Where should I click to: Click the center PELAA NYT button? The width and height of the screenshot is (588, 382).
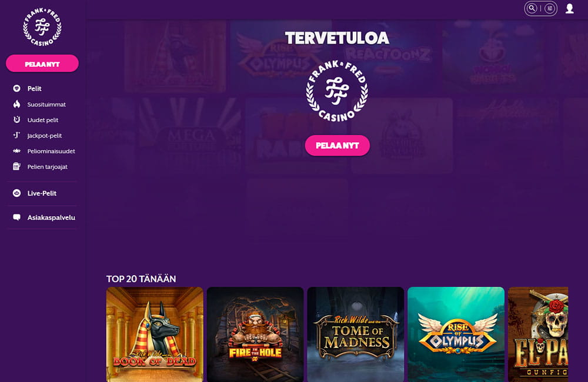[337, 145]
